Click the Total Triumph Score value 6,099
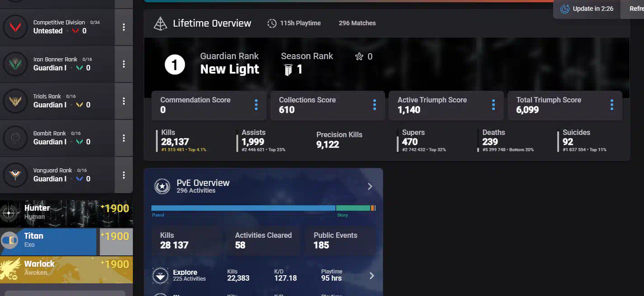644x296 pixels. pos(528,110)
